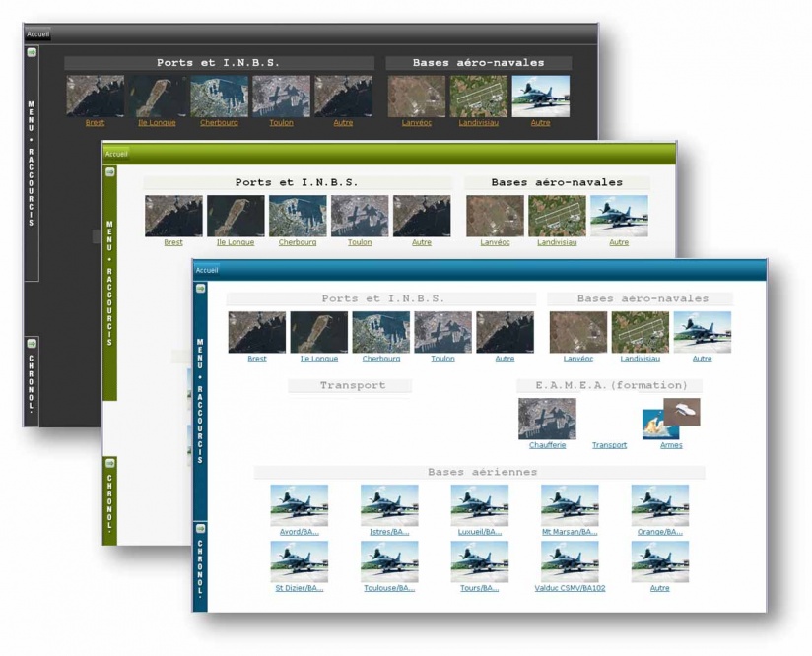This screenshot has height=656, width=812.
Task: Expand blue Menu Raccourcis vertical sidebar panel
Action: tap(200, 401)
